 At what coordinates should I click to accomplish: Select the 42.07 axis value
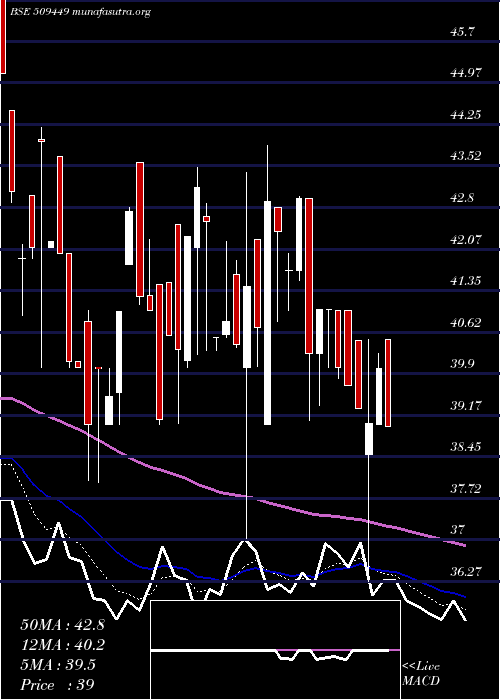[x=466, y=239]
